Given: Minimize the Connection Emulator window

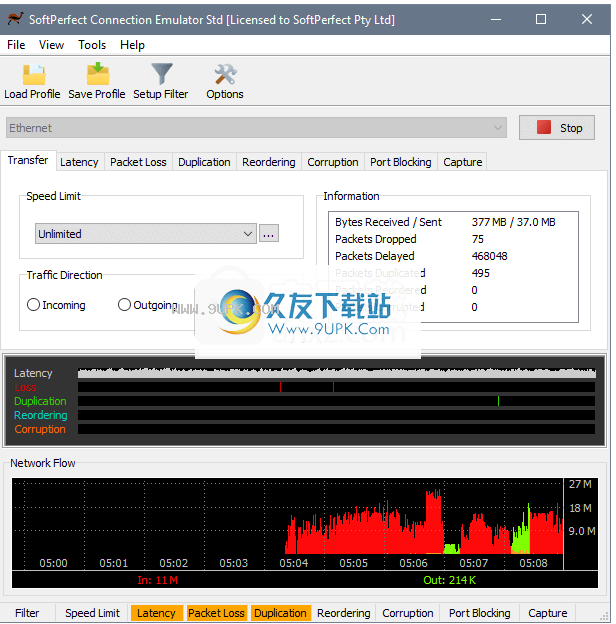Looking at the screenshot, I should (x=496, y=19).
